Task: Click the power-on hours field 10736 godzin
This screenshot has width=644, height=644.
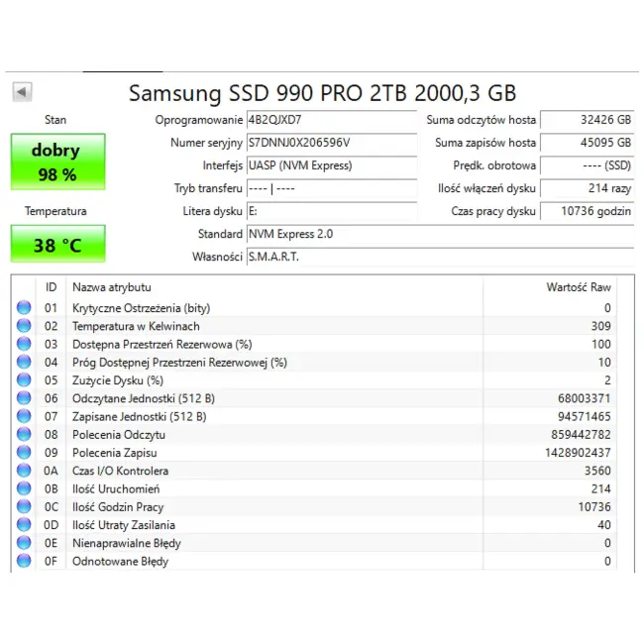Action: pyautogui.click(x=587, y=211)
